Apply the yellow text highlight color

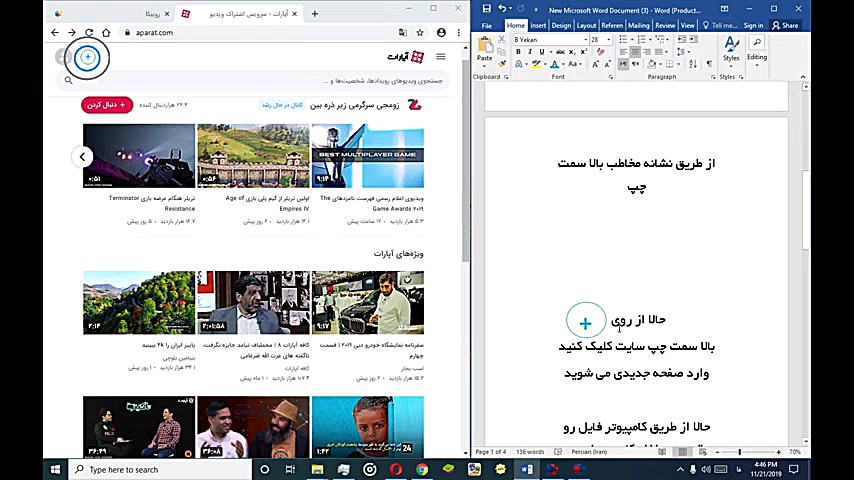(x=536, y=64)
